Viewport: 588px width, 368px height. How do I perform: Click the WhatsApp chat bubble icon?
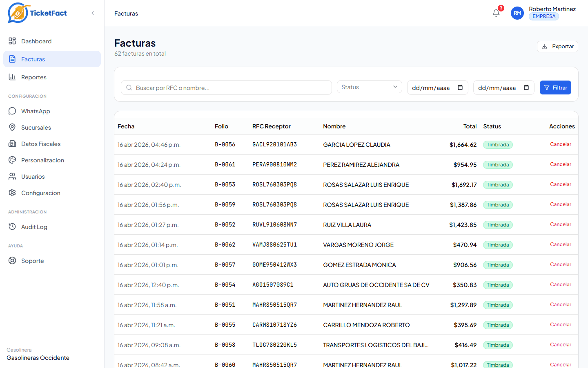[x=12, y=111]
